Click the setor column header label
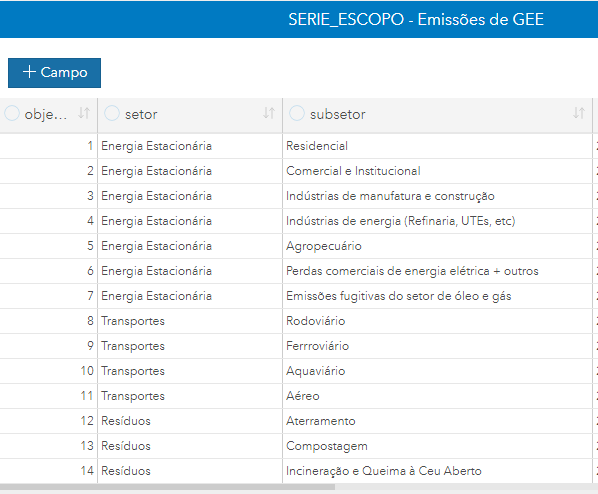Viewport: 598px width, 494px height. [x=141, y=114]
